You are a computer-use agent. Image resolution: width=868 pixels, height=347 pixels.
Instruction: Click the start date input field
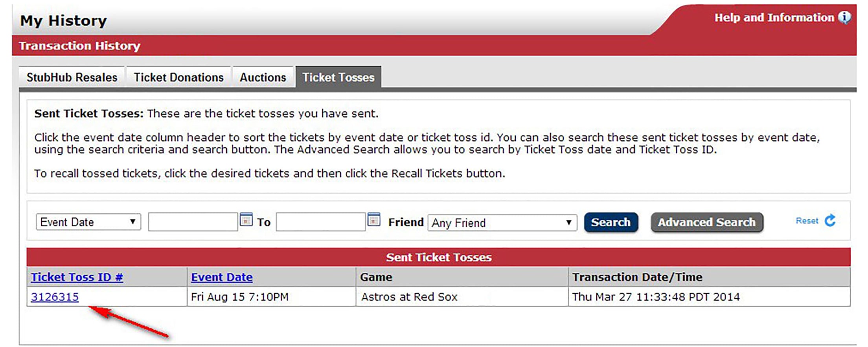point(193,222)
